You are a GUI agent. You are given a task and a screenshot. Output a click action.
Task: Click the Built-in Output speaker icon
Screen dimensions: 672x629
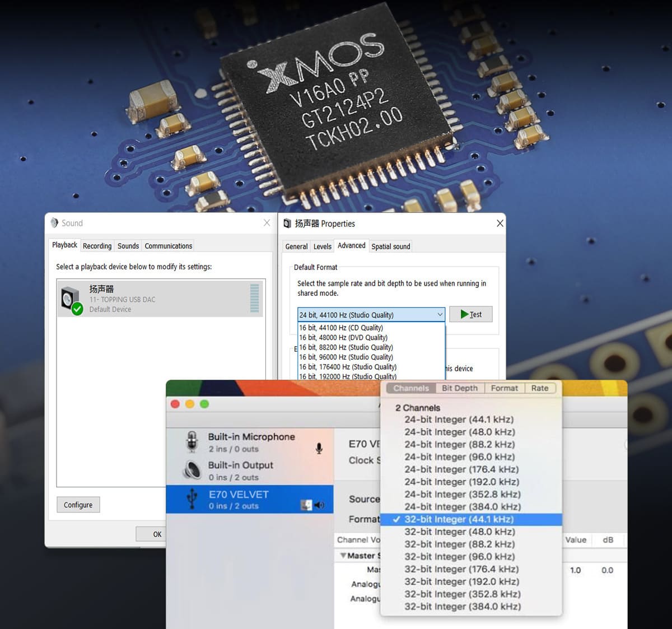coord(192,470)
